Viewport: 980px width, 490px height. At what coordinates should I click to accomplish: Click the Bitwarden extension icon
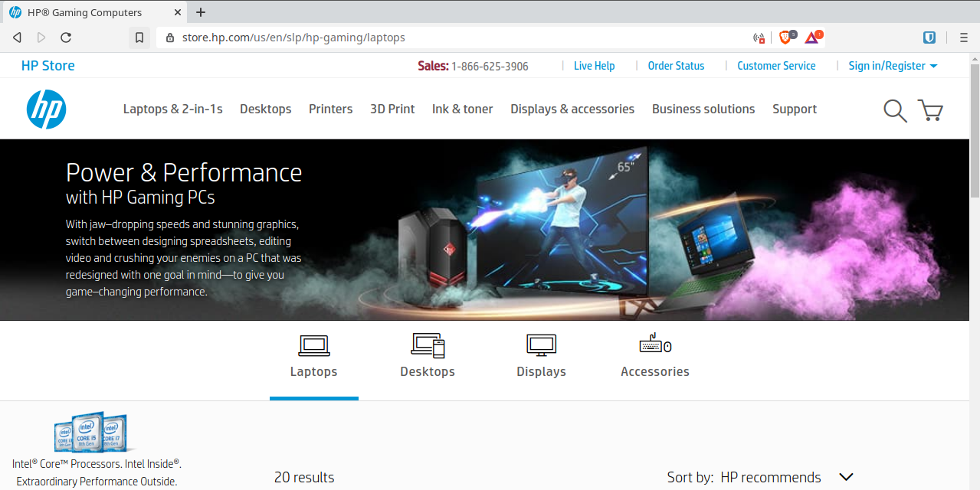pos(929,38)
